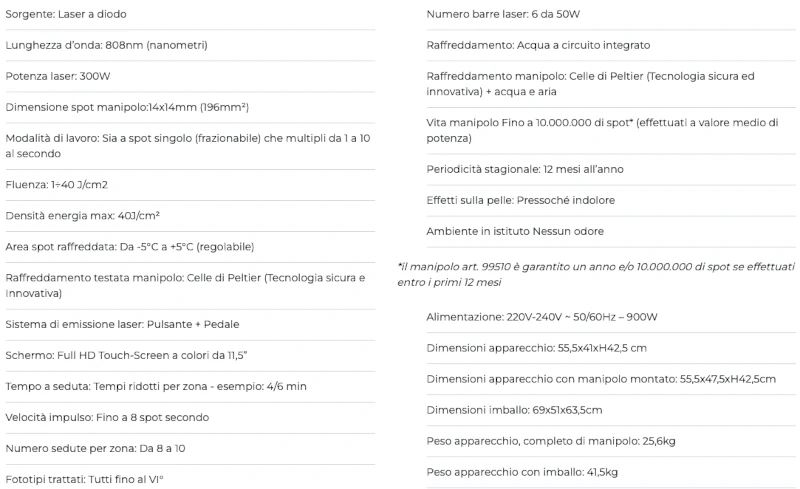The image size is (800, 489).
Task: Click the italic 'il manipolo art. 99510' footnote
Action: [x=596, y=274]
